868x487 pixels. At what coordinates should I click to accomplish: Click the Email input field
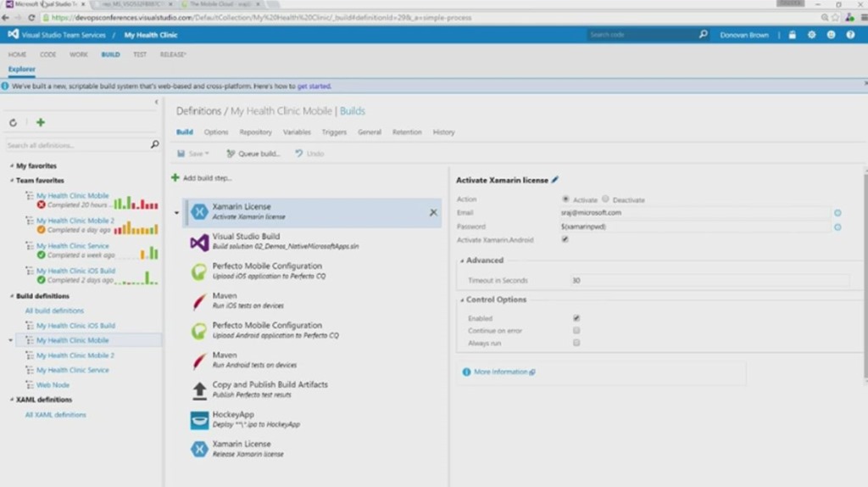click(x=694, y=213)
